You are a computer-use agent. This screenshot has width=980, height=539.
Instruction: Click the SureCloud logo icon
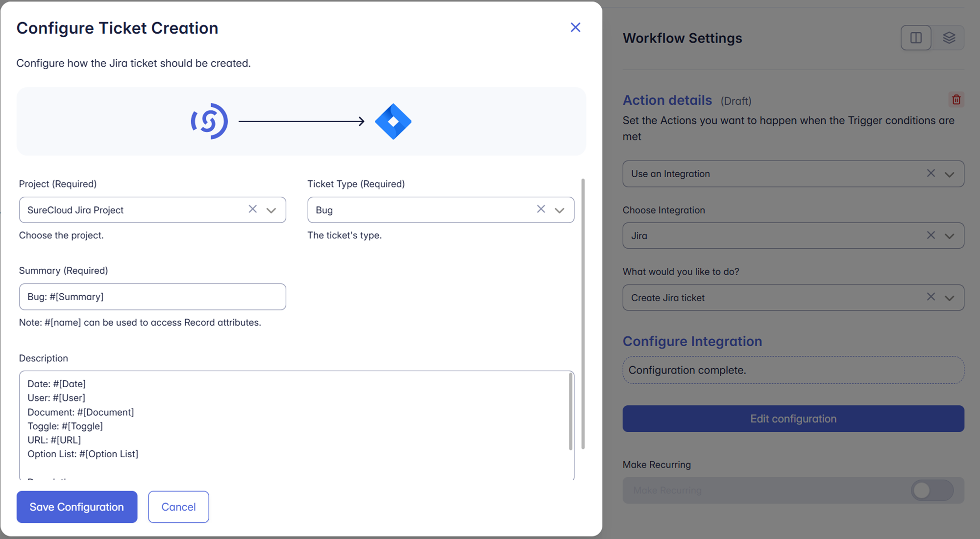coord(209,121)
